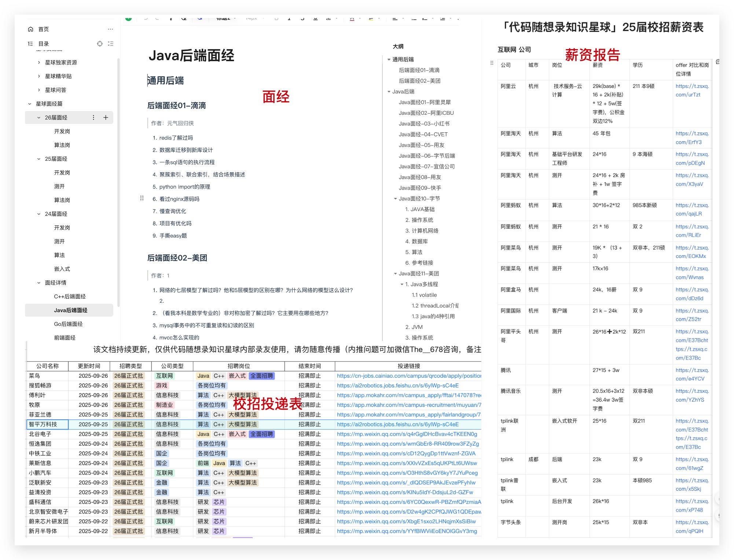Click the home icon beside 首页
Screen dimensions: 734x560
(30, 29)
